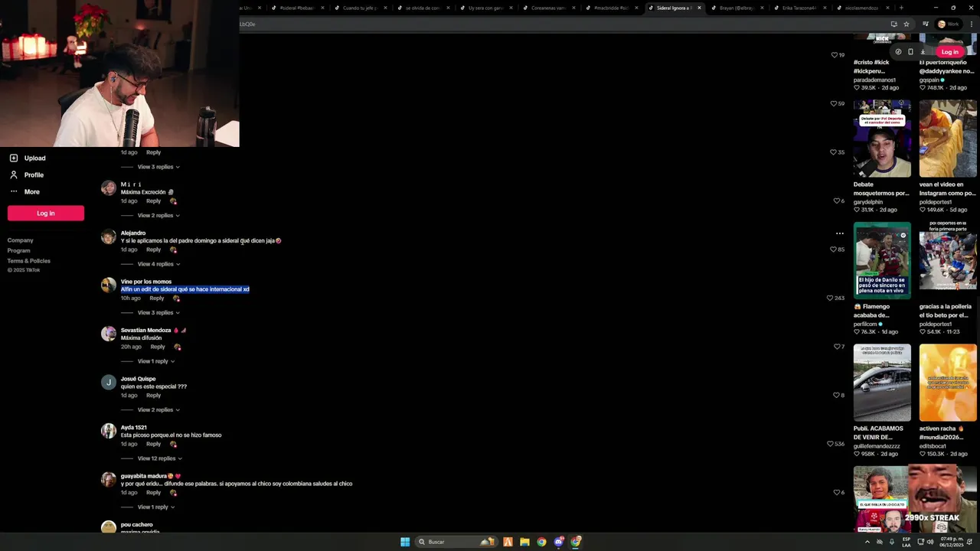Click the Upload icon in sidebar
The image size is (980, 551).
pyautogui.click(x=14, y=158)
